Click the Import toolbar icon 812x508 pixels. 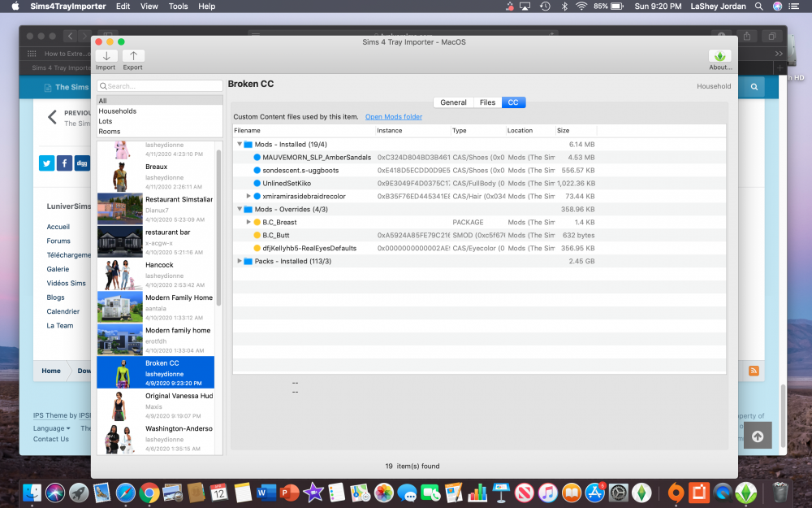coord(106,56)
